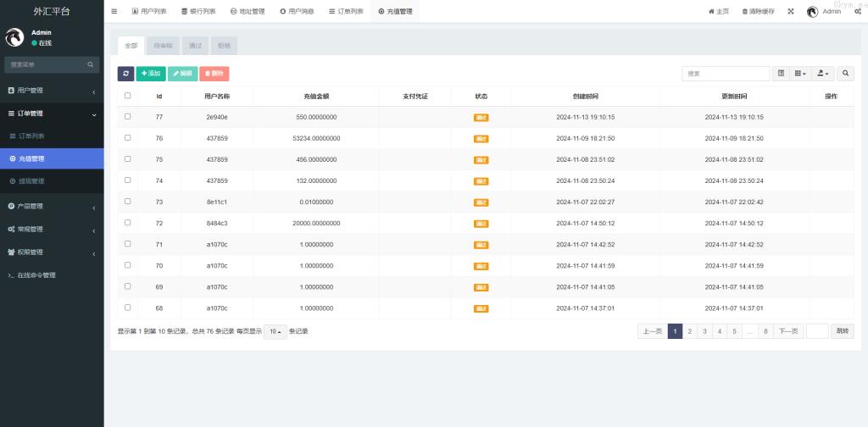Open the columns grid dropdown
Screen dimensions: 868x427
[x=800, y=74]
